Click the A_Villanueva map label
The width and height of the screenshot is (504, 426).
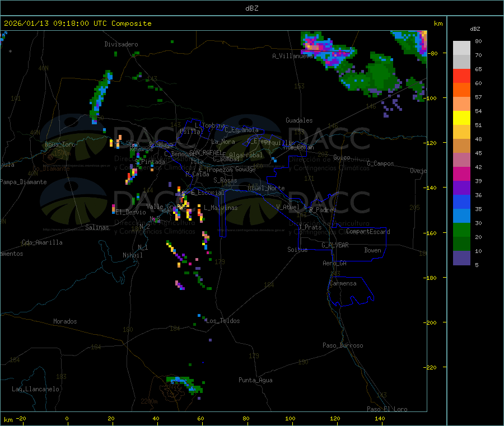tap(292, 56)
